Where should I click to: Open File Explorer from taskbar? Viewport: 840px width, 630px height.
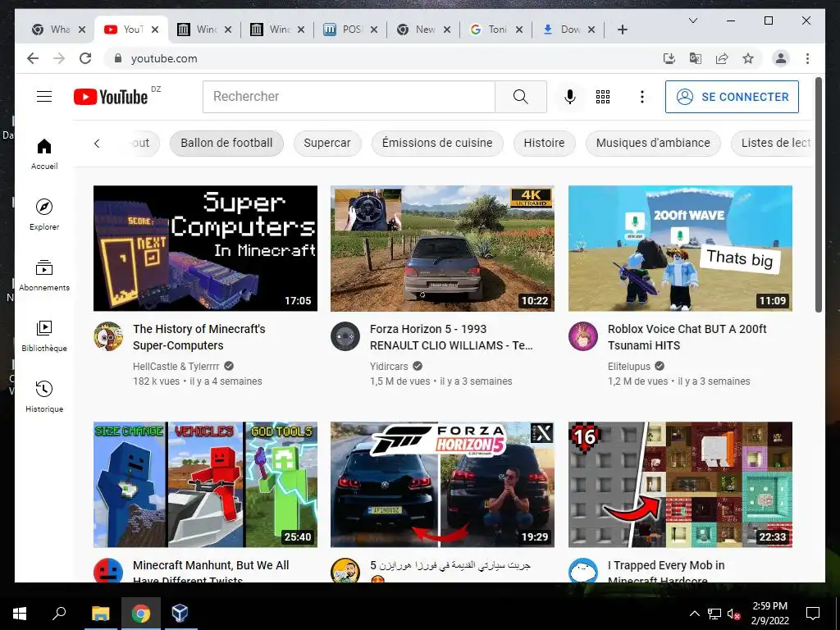(x=100, y=614)
